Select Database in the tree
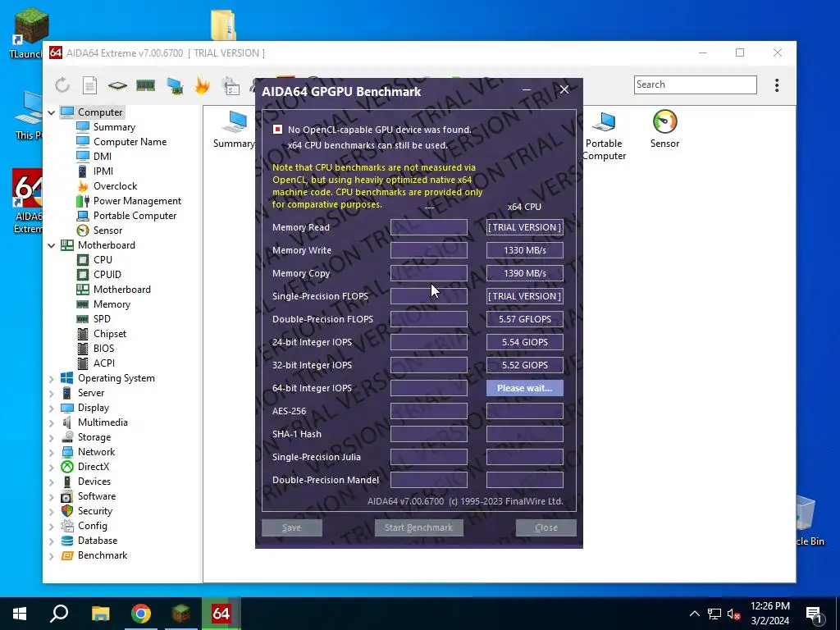 click(x=97, y=541)
